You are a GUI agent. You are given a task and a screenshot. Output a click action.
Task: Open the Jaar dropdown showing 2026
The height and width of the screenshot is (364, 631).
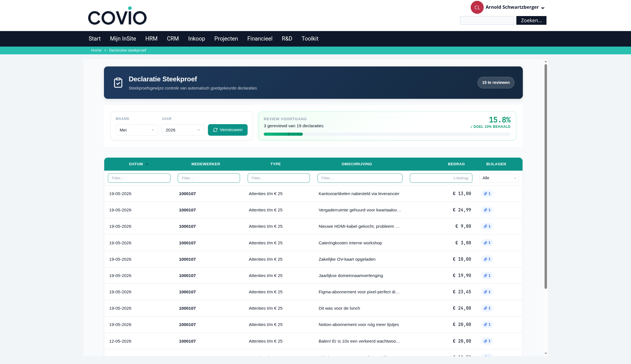183,130
